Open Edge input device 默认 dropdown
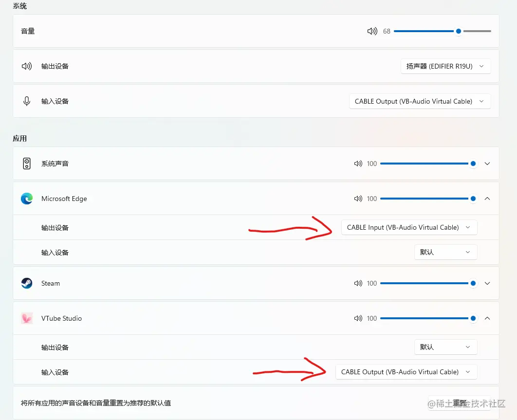The width and height of the screenshot is (517, 420). point(445,252)
